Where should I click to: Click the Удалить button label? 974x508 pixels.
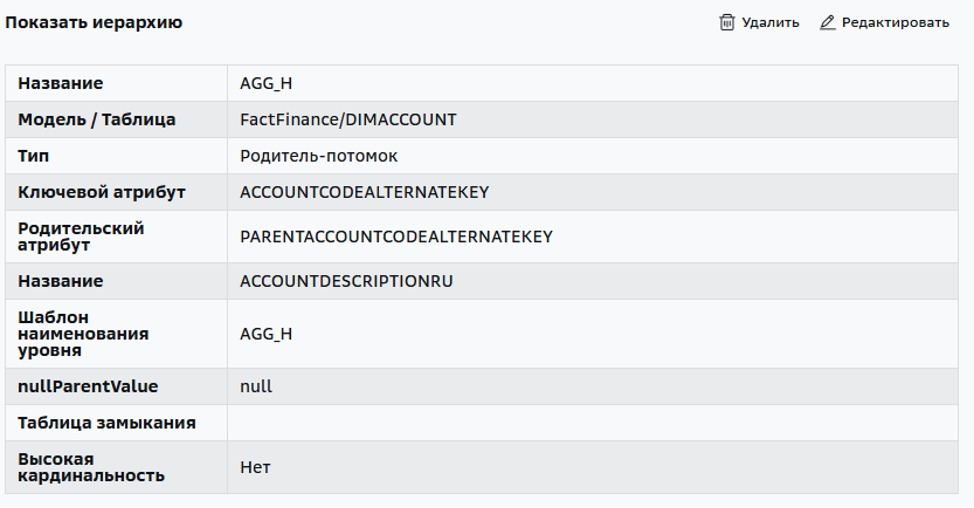(770, 23)
